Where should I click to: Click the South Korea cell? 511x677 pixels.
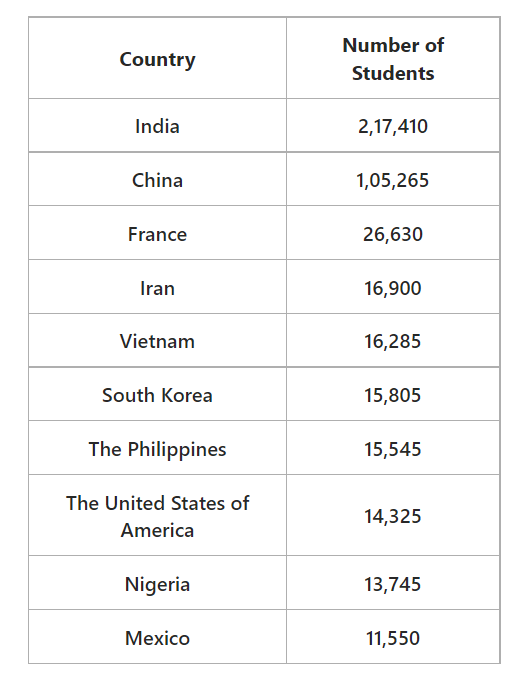[x=157, y=395]
